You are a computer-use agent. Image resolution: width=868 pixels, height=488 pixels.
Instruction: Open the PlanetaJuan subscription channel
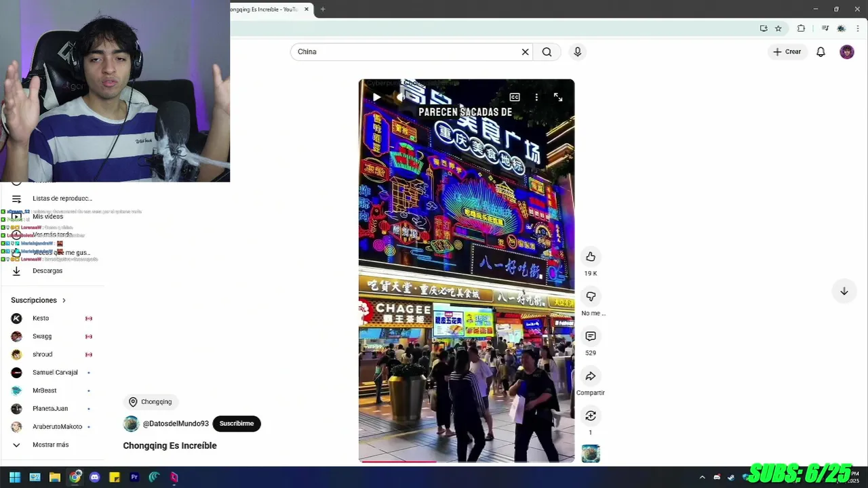point(52,409)
